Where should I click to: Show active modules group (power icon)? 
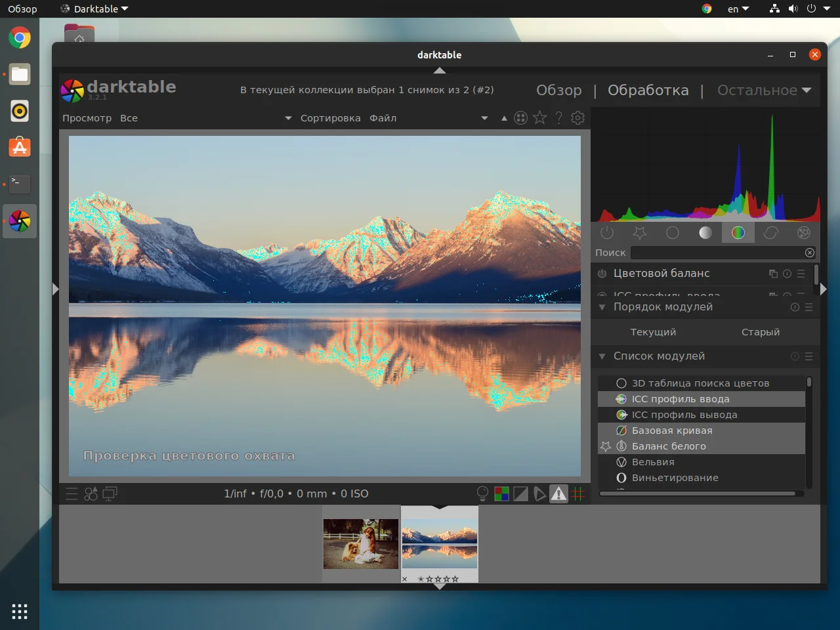point(607,233)
